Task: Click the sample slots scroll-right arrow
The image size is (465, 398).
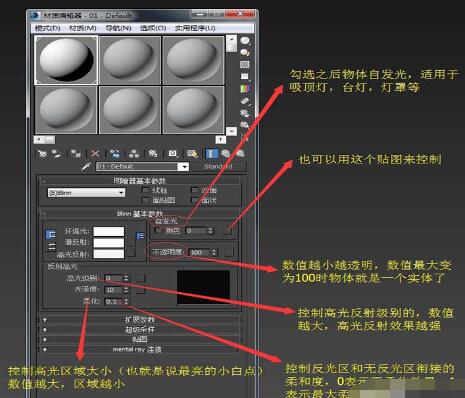Action: (x=221, y=139)
